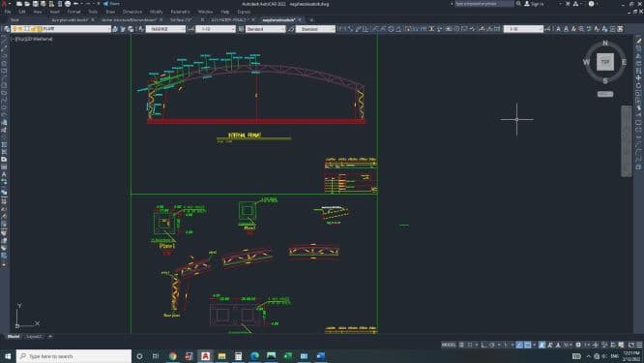Viewport: 644px width, 363px height.
Task: Toggle 2D object snap (highlighted) in the status bar
Action: (x=527, y=345)
